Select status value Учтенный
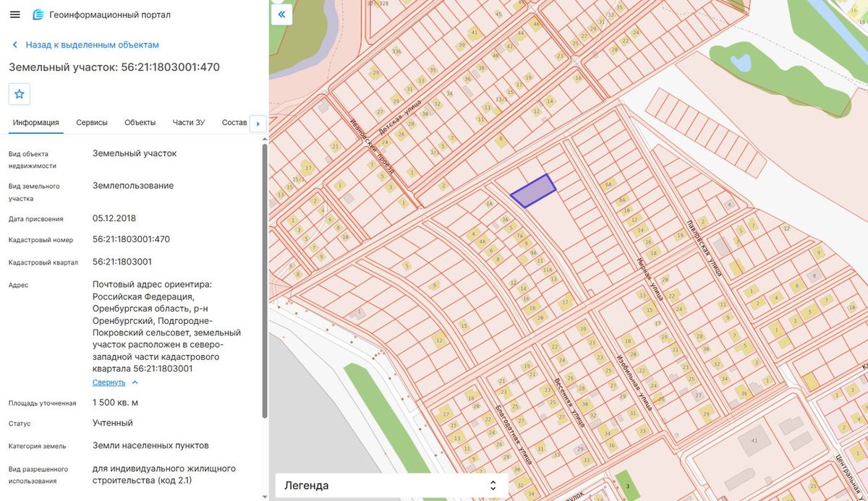Viewport: 868px width, 501px height. tap(113, 423)
